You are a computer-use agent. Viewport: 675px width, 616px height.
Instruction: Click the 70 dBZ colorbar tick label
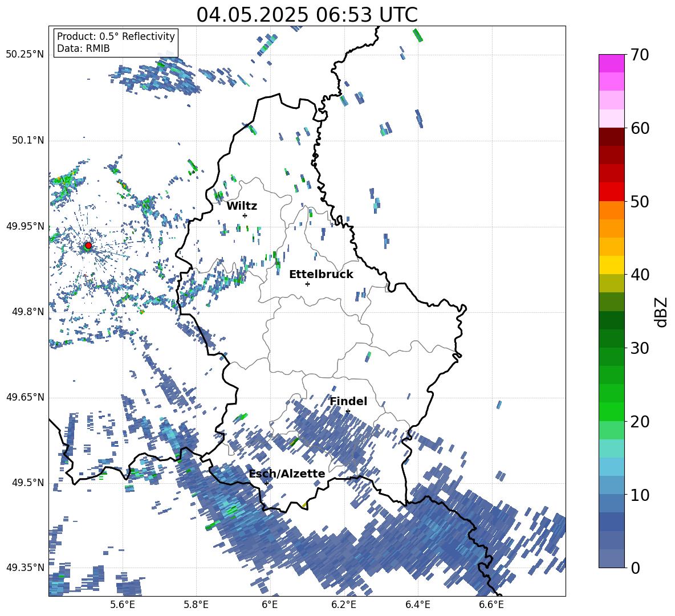tap(639, 55)
